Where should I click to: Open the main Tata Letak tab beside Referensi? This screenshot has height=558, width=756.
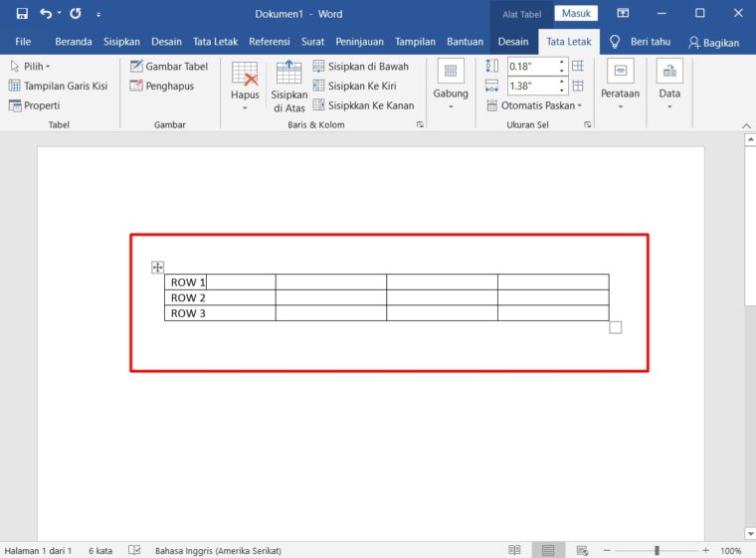215,42
